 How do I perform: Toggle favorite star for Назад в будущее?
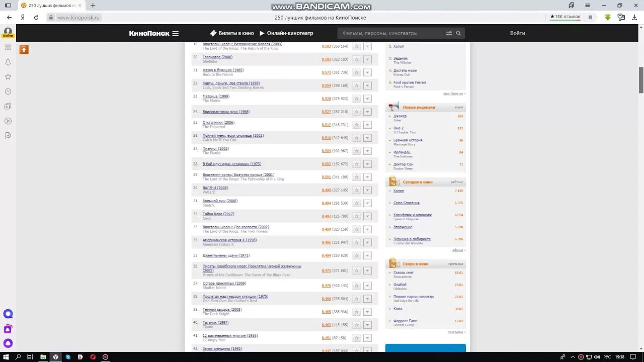click(357, 72)
